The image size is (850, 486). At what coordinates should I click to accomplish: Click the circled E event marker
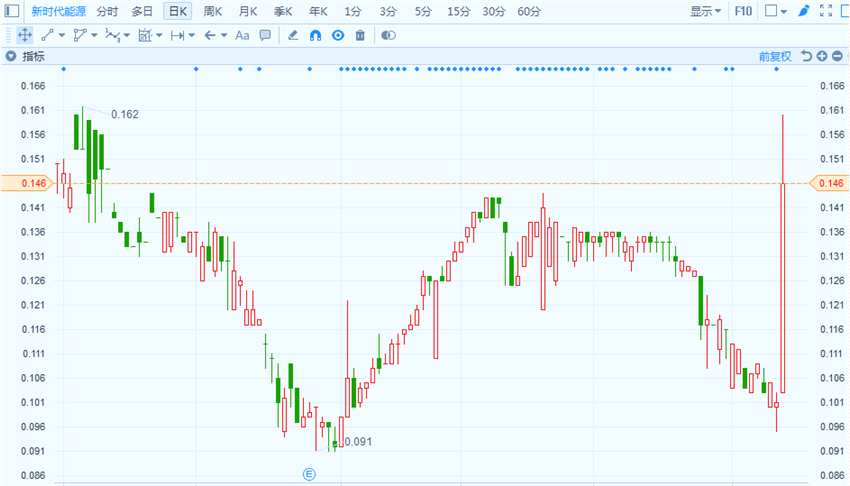click(308, 475)
